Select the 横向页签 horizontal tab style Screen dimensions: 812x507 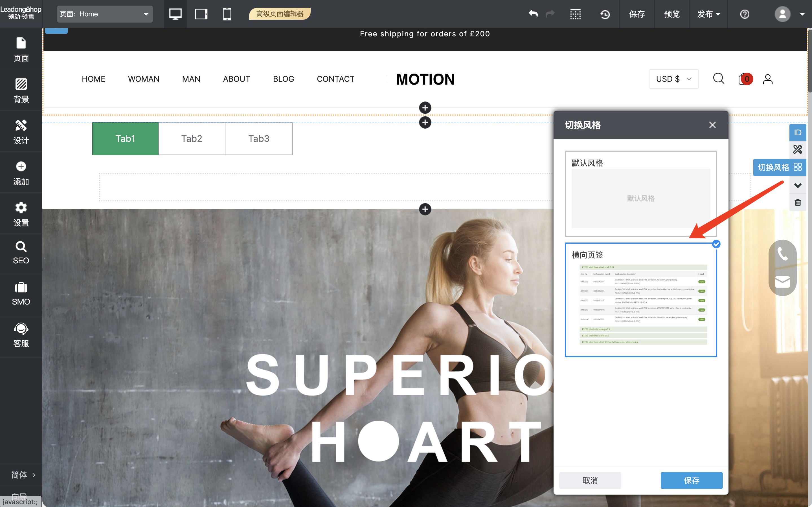[641, 300]
